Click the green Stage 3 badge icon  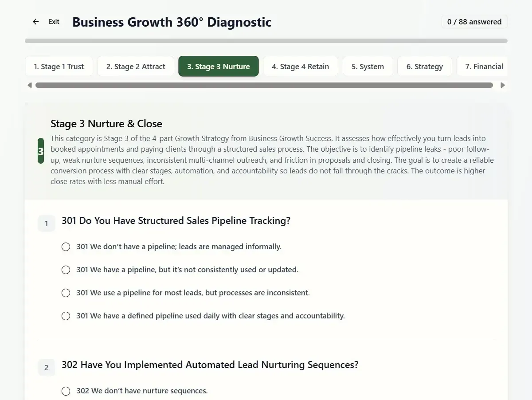(x=40, y=151)
